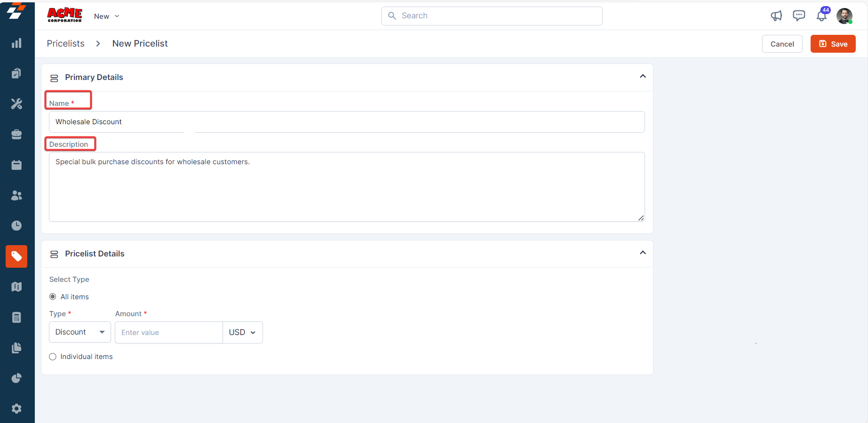Open the Discount type dropdown
The image size is (868, 423).
[x=80, y=332]
